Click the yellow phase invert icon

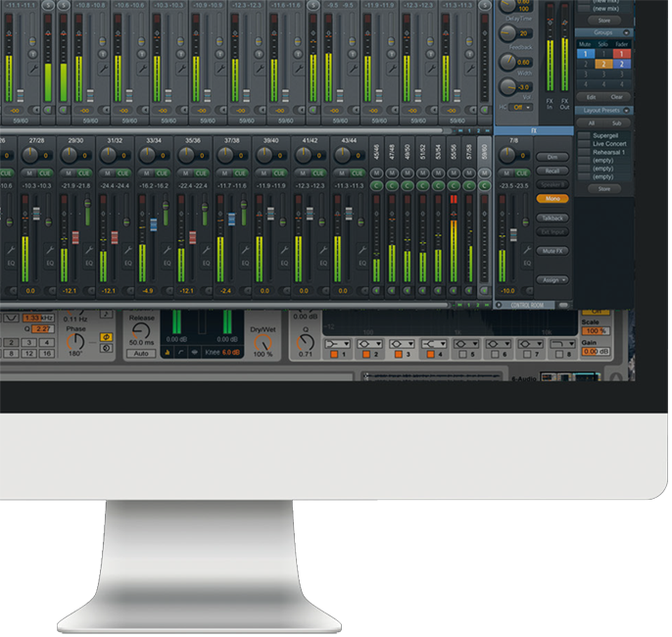pyautogui.click(x=106, y=337)
